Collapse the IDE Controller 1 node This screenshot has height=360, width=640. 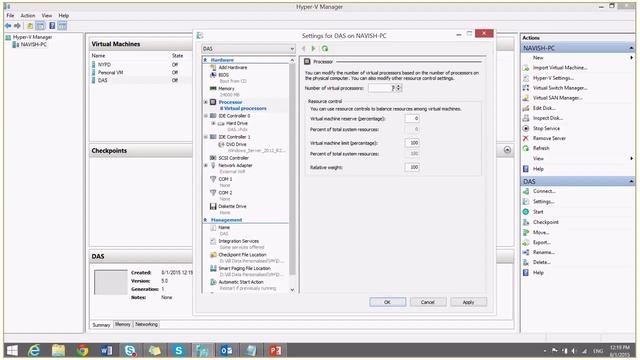[206, 137]
